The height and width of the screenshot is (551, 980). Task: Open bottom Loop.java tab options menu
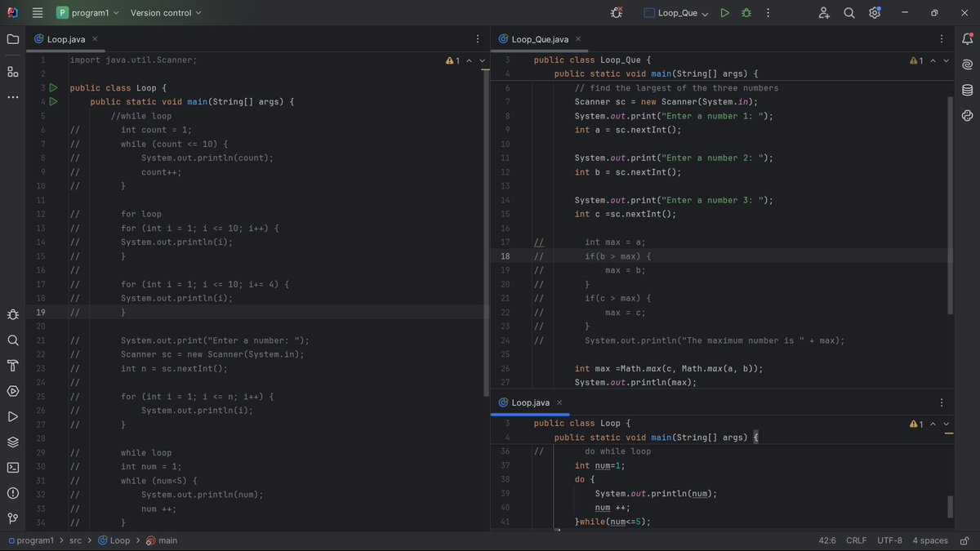[x=942, y=402]
